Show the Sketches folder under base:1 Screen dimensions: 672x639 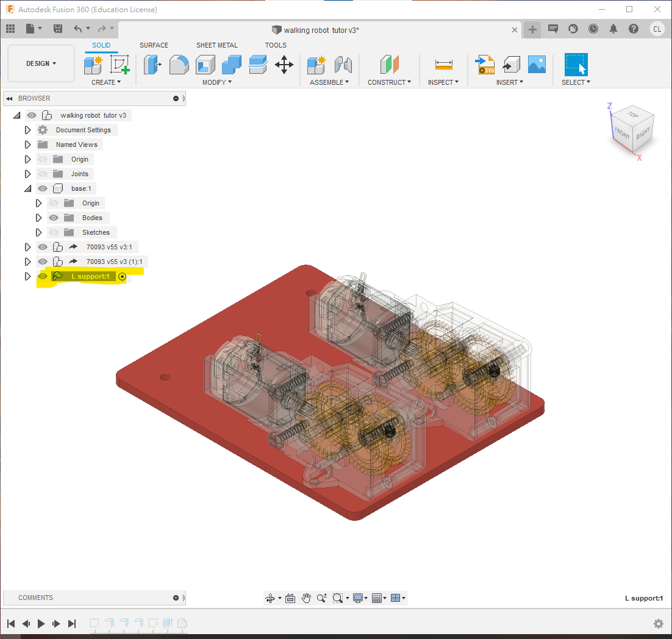point(54,232)
